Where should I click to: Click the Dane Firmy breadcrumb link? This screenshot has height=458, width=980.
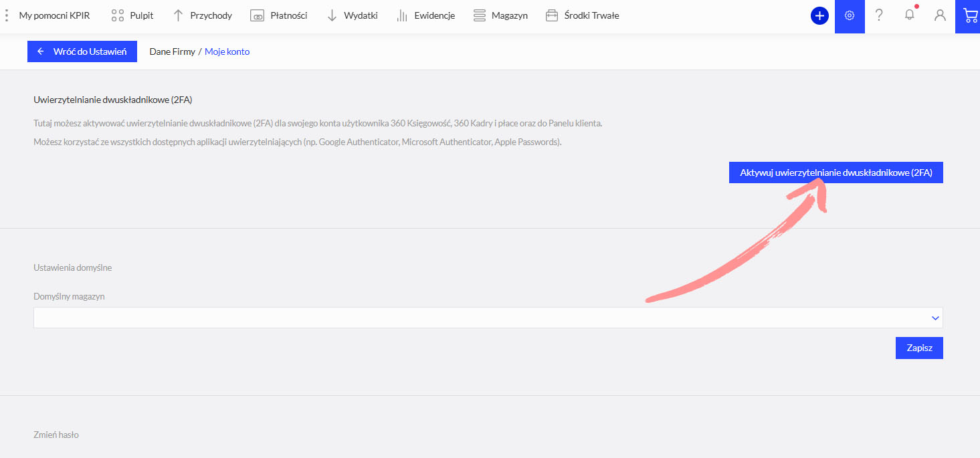click(x=172, y=51)
